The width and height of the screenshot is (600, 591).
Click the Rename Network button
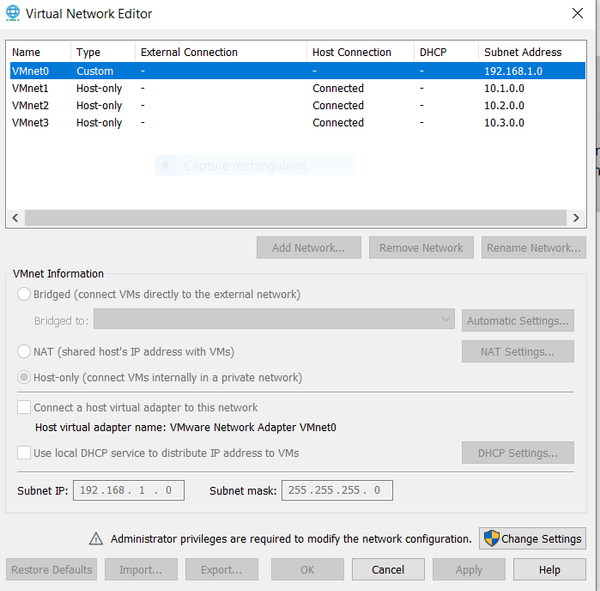tap(533, 248)
